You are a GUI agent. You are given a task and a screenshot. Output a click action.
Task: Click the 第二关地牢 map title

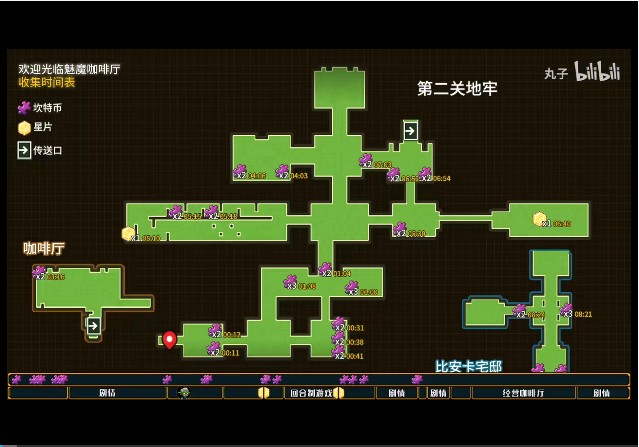pyautogui.click(x=457, y=88)
